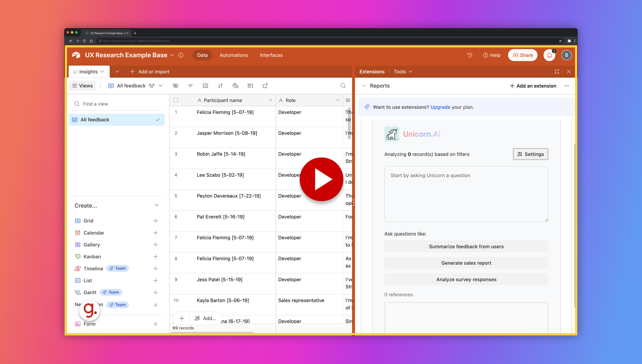Switch to the Automations tab

pos(234,55)
